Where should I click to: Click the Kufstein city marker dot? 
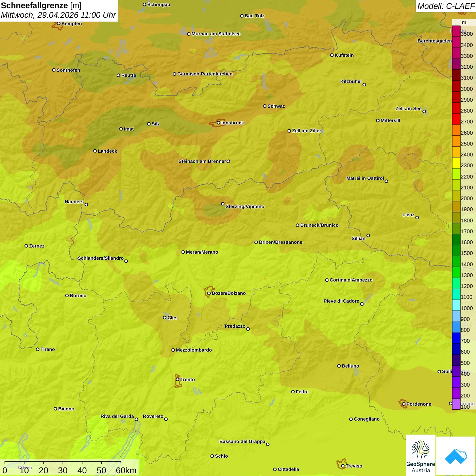(x=332, y=55)
